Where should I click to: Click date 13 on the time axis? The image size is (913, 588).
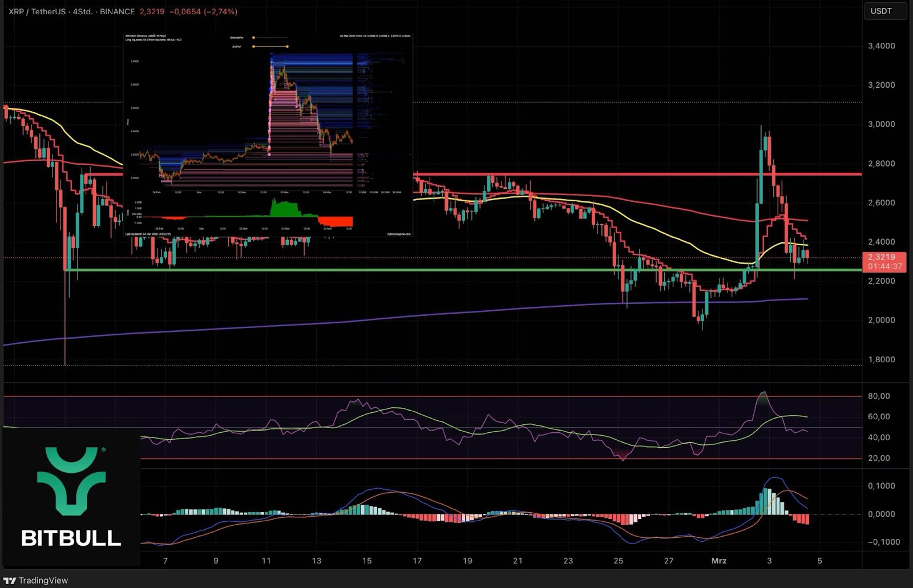point(316,561)
